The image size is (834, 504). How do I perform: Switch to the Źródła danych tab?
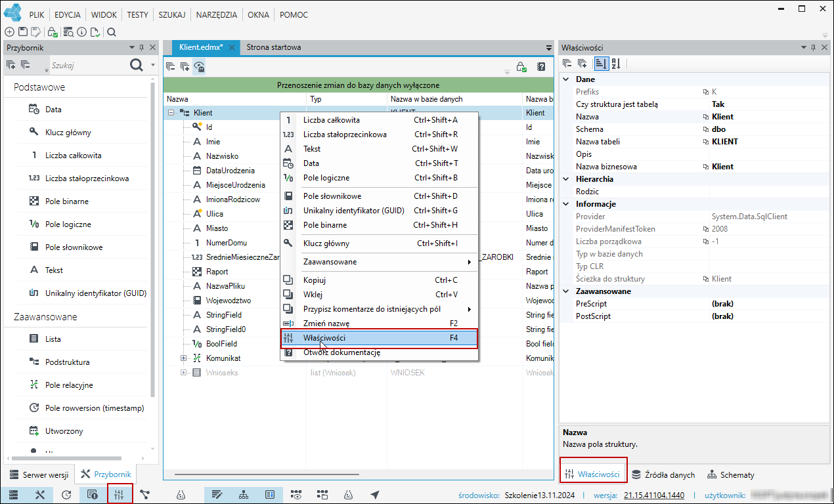[x=663, y=474]
